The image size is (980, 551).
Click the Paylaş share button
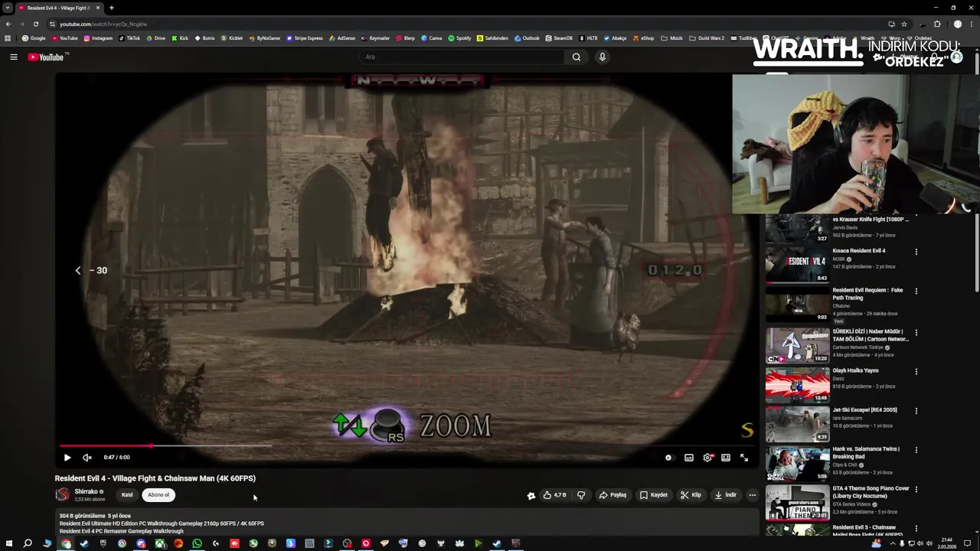612,495
